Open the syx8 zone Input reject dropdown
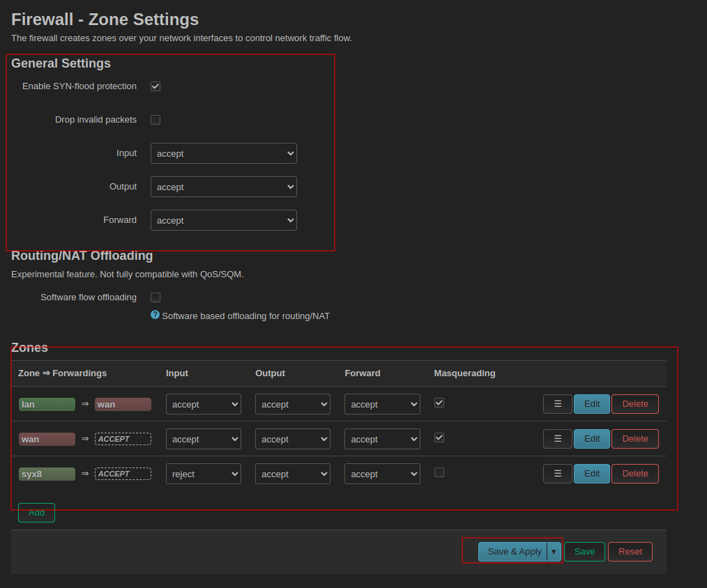 coord(204,474)
